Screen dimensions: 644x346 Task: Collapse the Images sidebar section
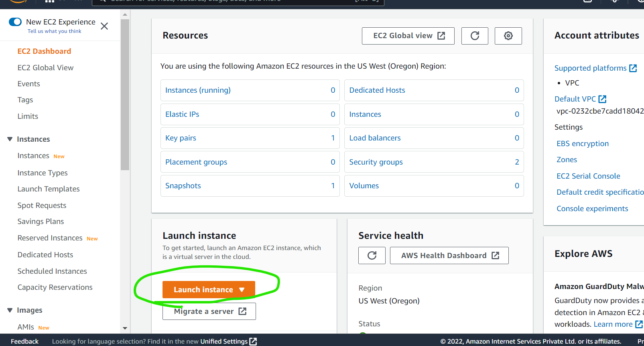10,310
